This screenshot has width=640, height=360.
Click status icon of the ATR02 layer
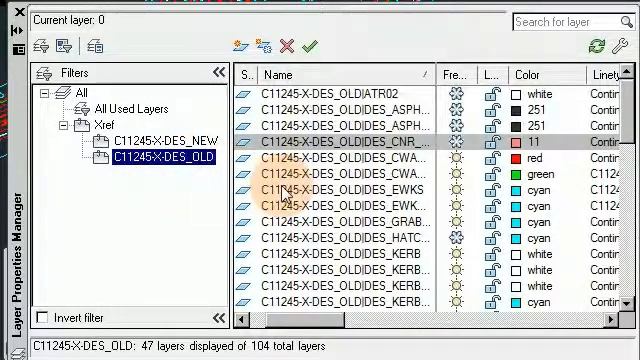pos(243,94)
